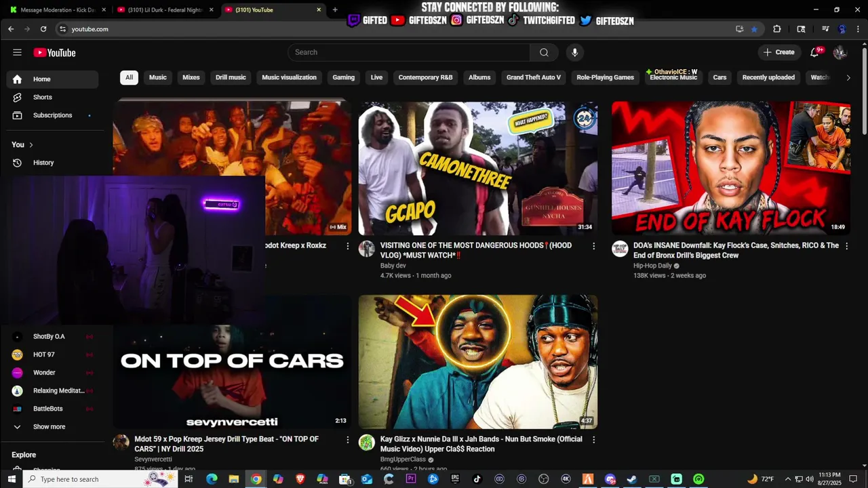Open the Baby dev channel avatar
Screen dimensions: 868x488
tap(367, 249)
